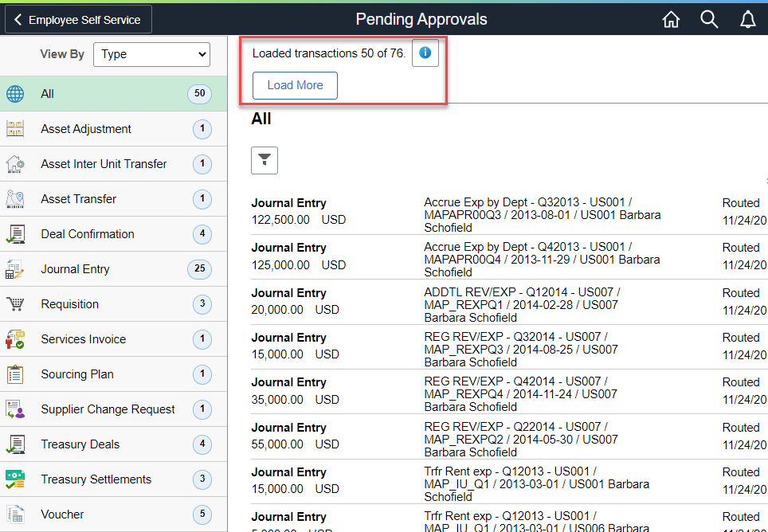Click the Services Invoice icon
This screenshot has height=532, width=768.
pos(15,339)
